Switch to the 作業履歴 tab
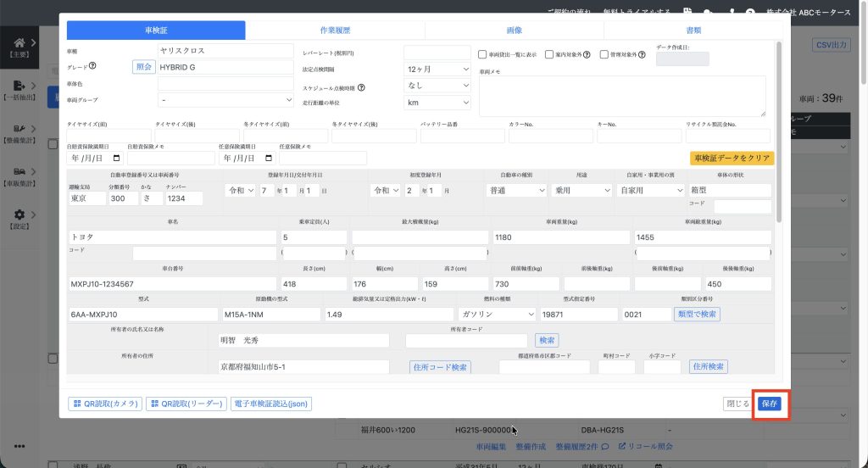 335,30
